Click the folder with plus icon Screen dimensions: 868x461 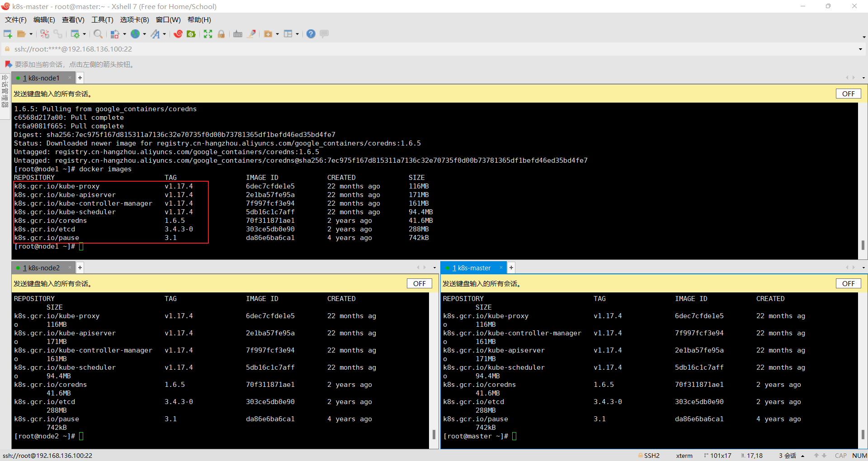tap(268, 34)
